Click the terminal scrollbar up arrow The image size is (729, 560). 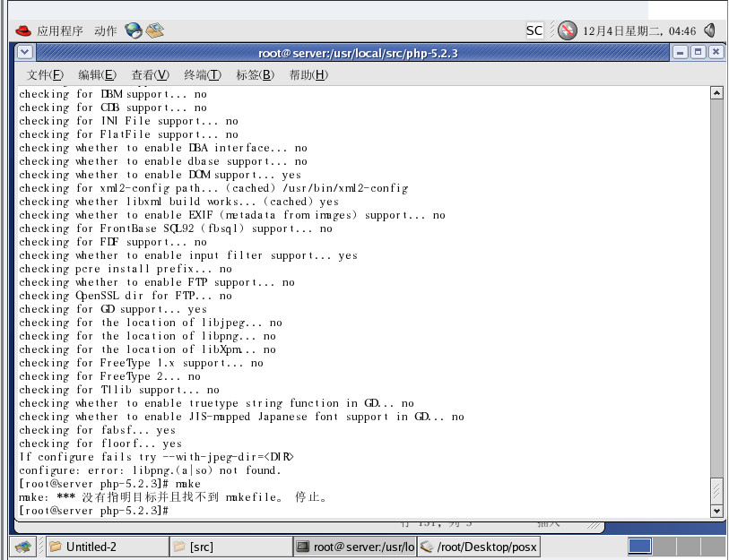coord(716,93)
